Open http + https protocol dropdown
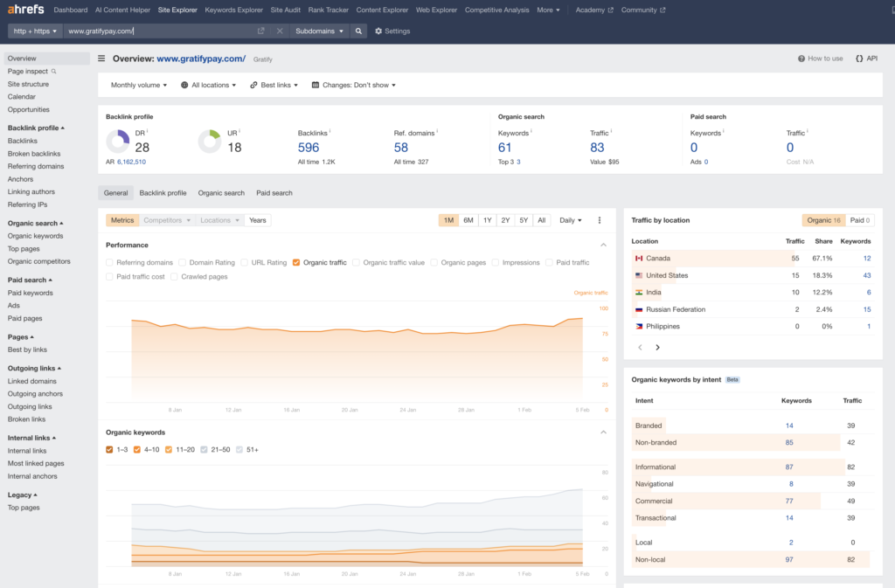 [35, 31]
